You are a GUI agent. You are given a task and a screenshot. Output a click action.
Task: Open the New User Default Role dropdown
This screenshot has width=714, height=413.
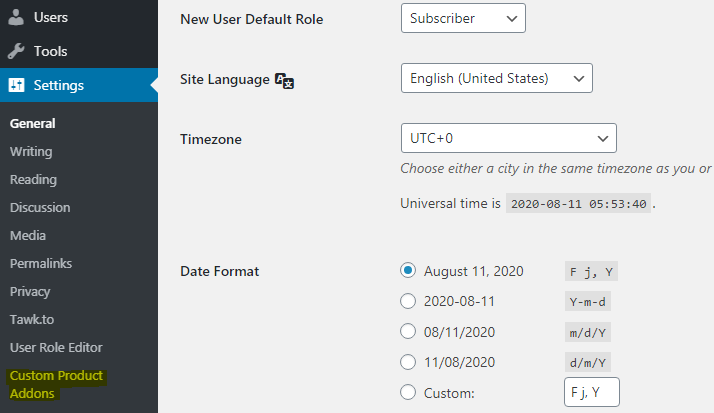(463, 18)
